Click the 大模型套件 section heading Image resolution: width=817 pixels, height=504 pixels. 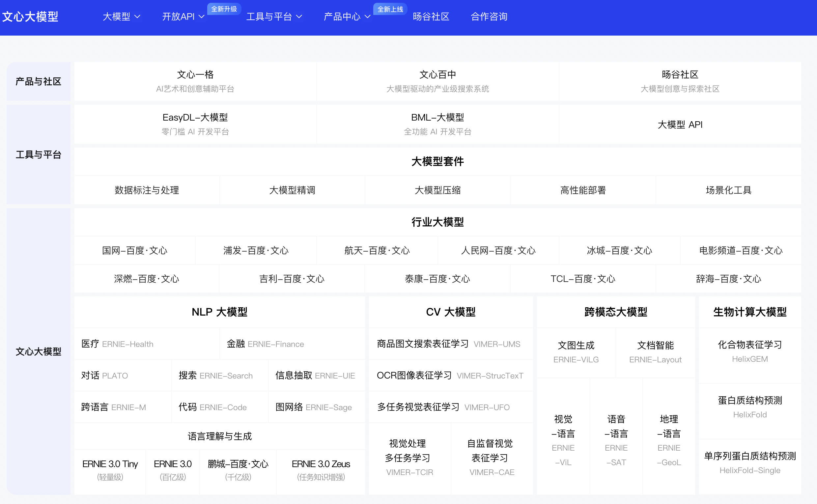pos(437,162)
